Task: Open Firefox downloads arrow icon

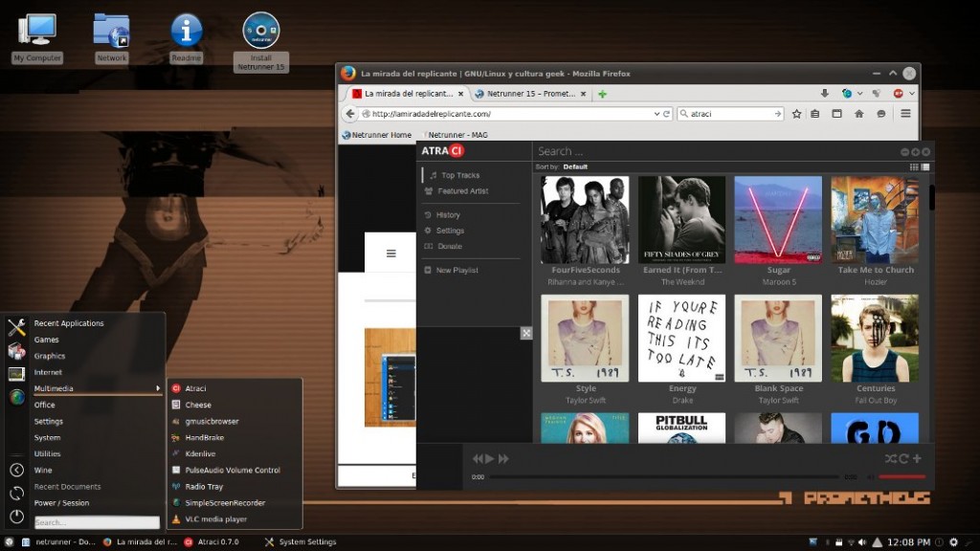Action: (x=824, y=94)
